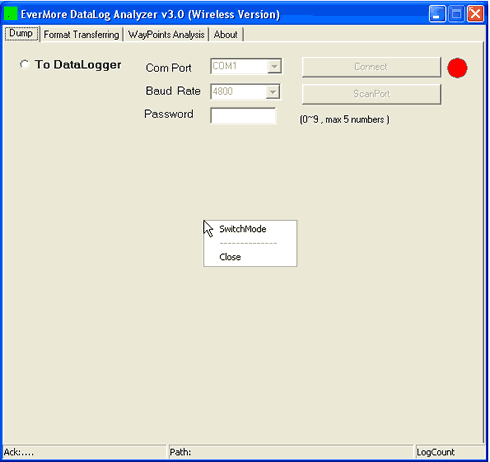This screenshot has height=462, width=490.
Task: Expand the Baud Rate dropdown arrow
Action: click(x=273, y=92)
